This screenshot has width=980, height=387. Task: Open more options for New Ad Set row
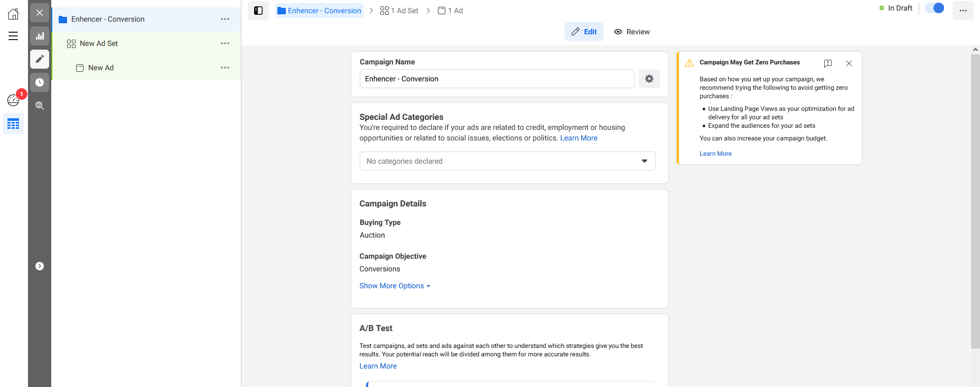[225, 43]
